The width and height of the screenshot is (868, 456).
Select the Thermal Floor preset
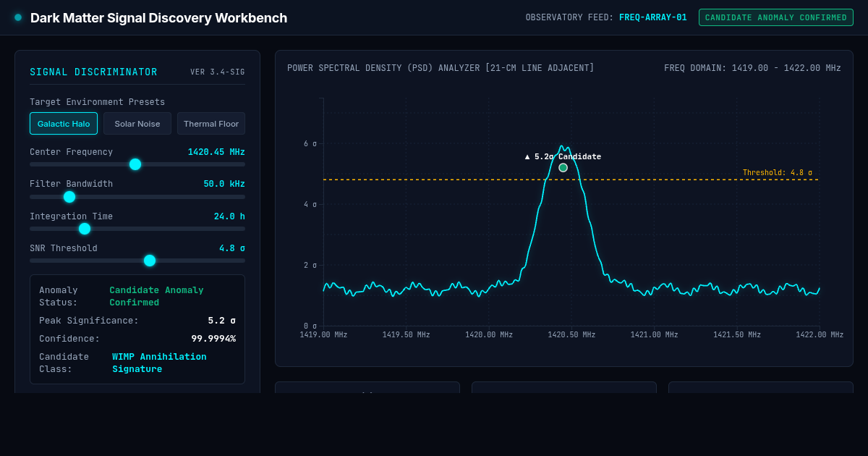211,124
